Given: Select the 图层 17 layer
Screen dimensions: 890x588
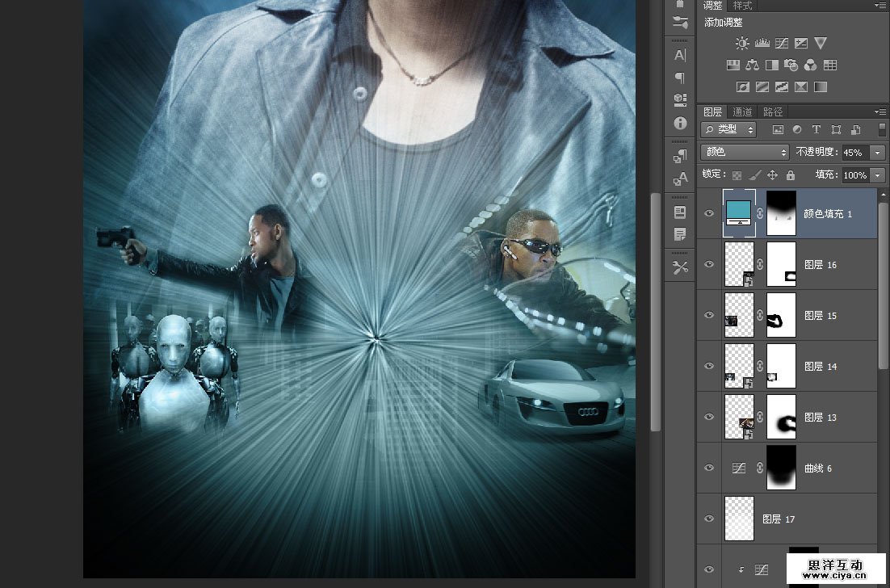Looking at the screenshot, I should [779, 519].
